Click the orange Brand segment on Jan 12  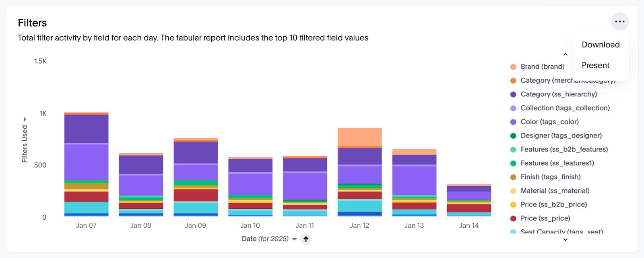point(359,137)
